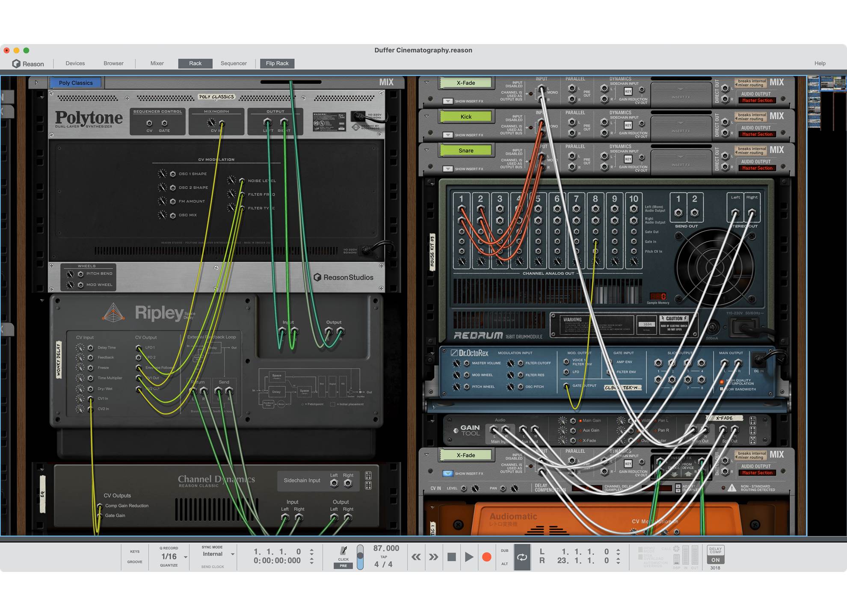Click the upper routing icon on Channel Dynamics
The width and height of the screenshot is (847, 616).
368,475
